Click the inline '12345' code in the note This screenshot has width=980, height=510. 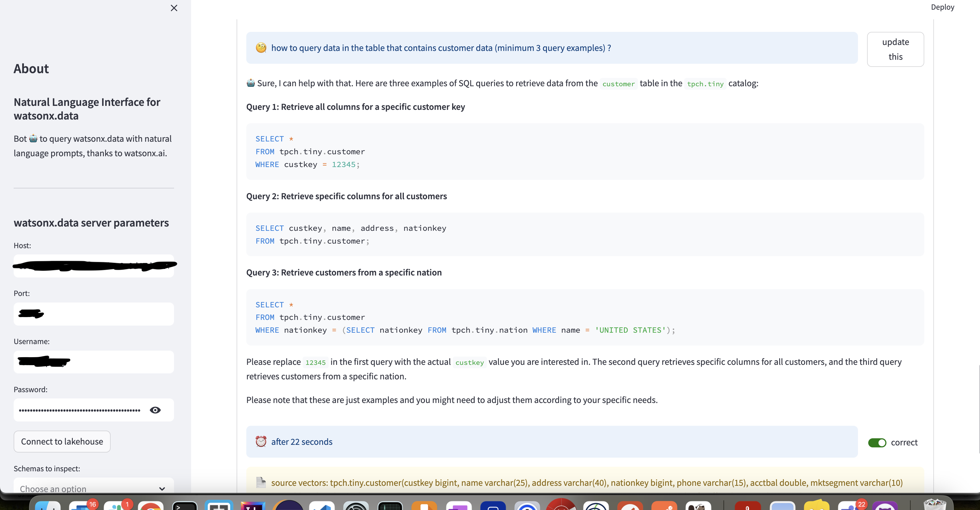[x=315, y=362]
